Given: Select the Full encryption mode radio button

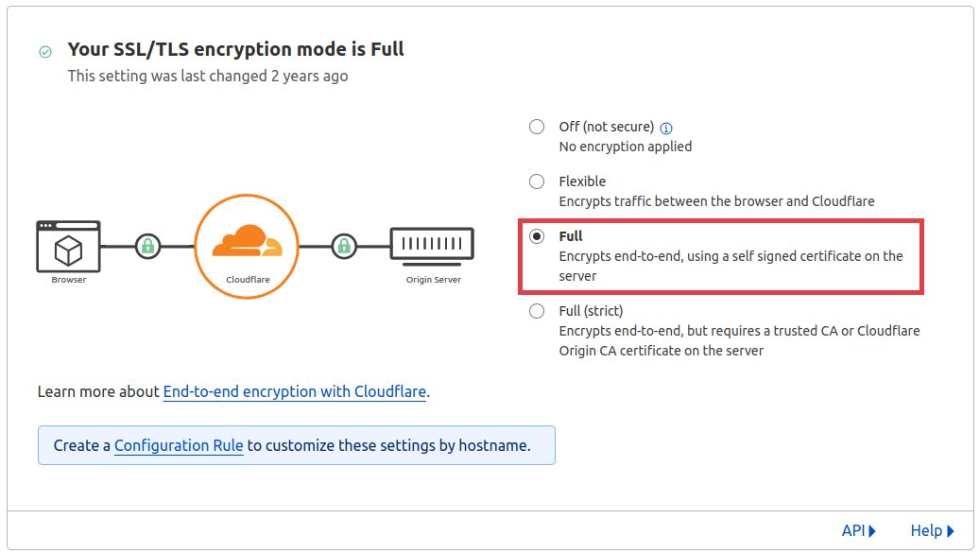Looking at the screenshot, I should point(537,236).
